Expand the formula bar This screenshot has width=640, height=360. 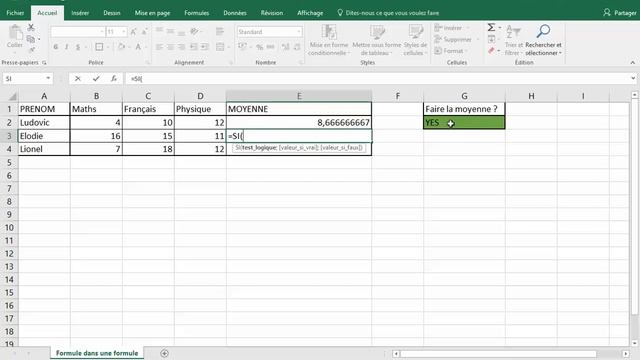pyautogui.click(x=633, y=78)
